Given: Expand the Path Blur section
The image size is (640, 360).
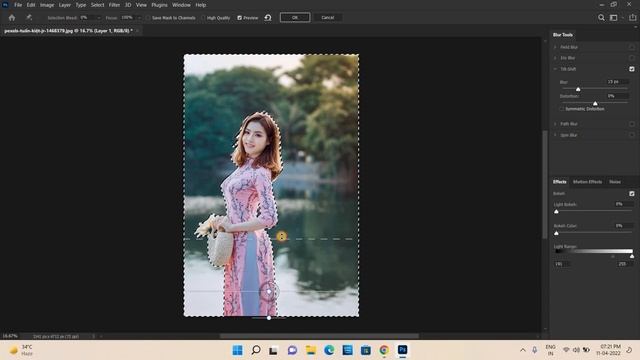Looking at the screenshot, I should tap(555, 124).
